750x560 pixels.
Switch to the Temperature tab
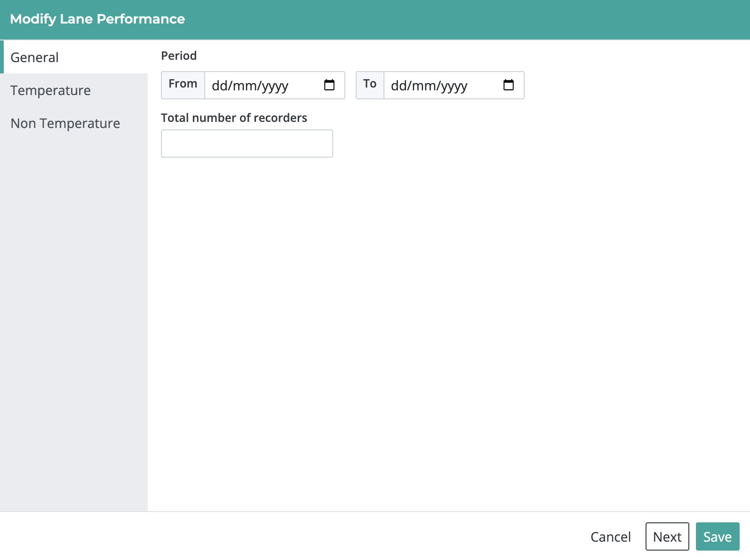[x=74, y=90]
